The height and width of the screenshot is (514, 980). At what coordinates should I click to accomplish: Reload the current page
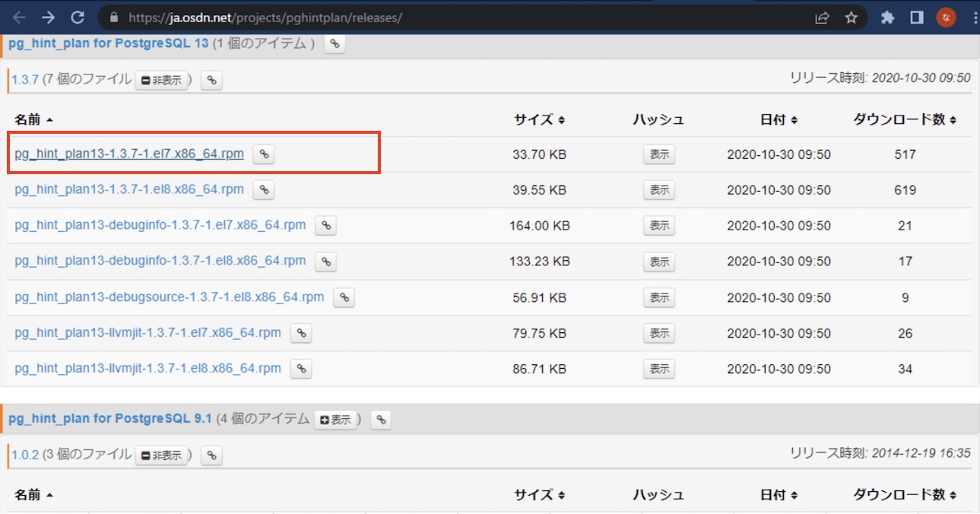tap(77, 17)
